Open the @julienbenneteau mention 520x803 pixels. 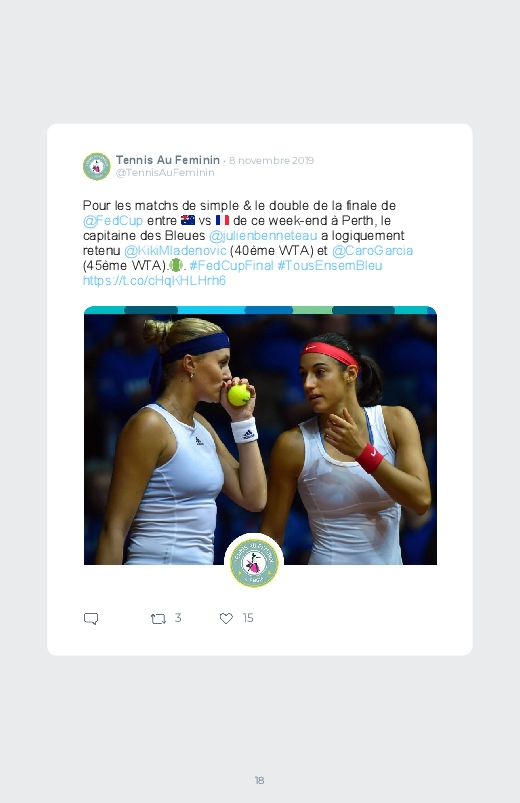263,236
